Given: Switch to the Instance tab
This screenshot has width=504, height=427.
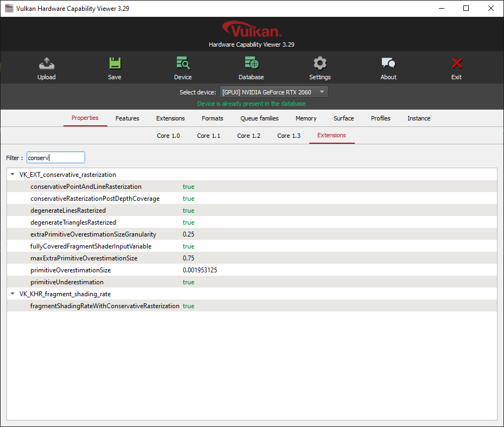Looking at the screenshot, I should (x=419, y=118).
